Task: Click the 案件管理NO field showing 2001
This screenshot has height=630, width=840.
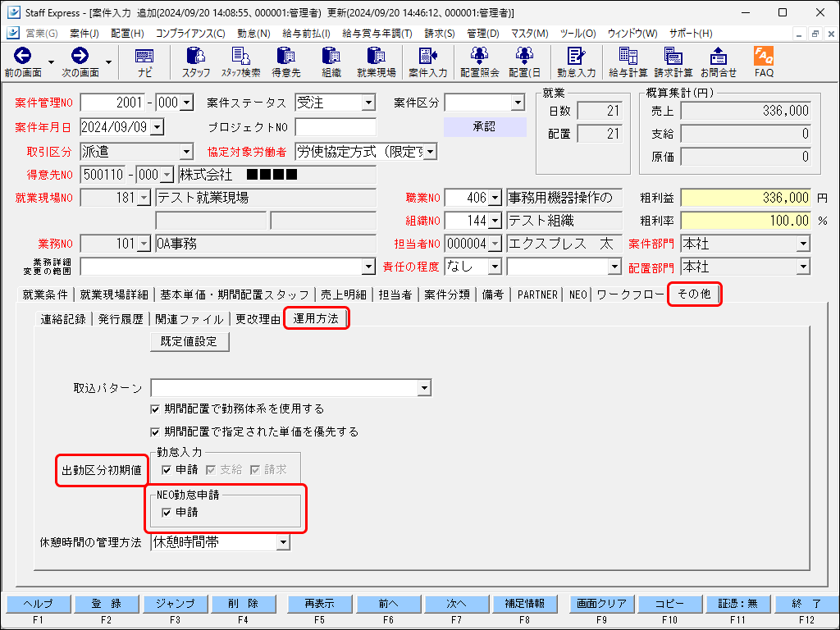Action: (112, 103)
